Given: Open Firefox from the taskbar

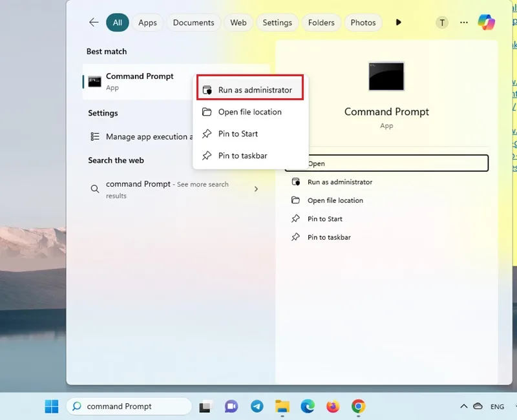Looking at the screenshot, I should click(333, 406).
